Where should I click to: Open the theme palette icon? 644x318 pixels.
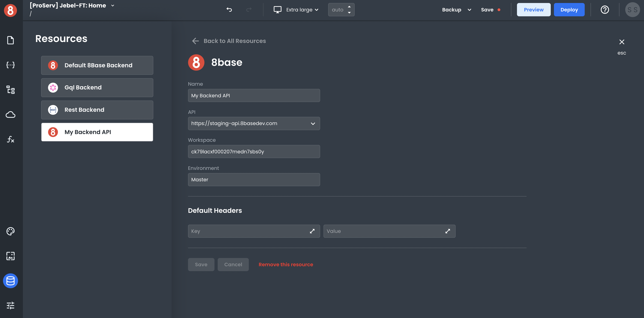tap(10, 231)
